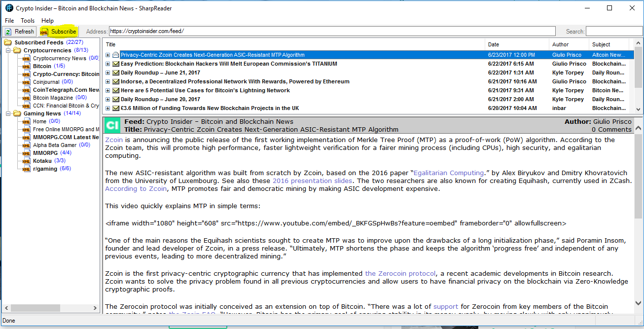Open the Tools menu

(28, 21)
